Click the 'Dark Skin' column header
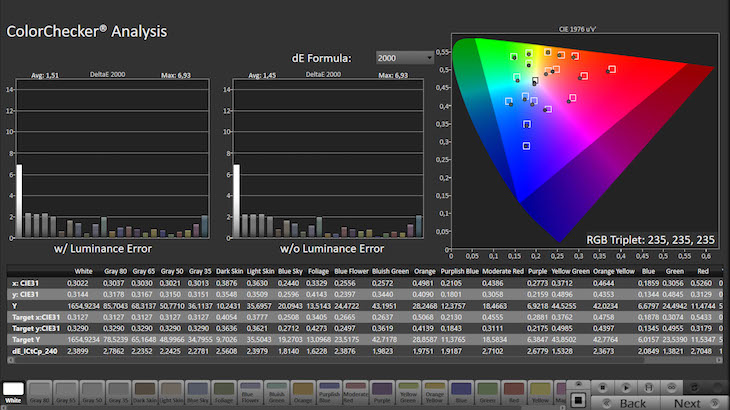 pos(229,271)
